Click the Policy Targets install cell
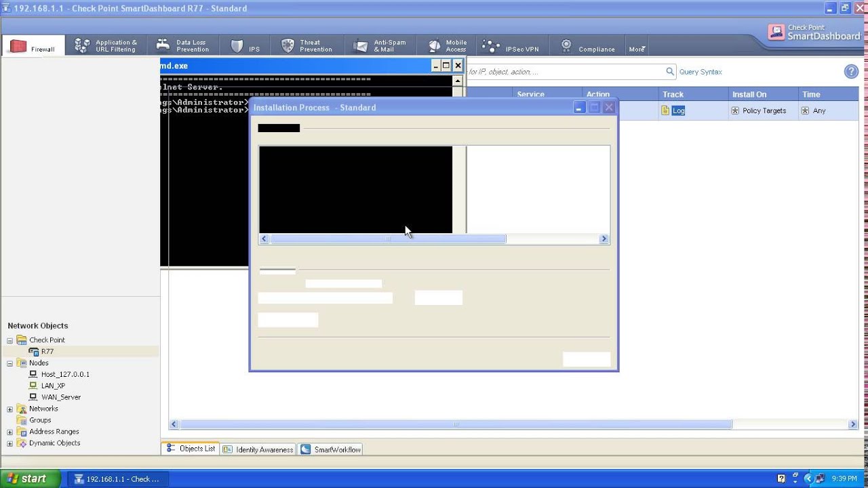Image resolution: width=868 pixels, height=488 pixels. point(762,110)
